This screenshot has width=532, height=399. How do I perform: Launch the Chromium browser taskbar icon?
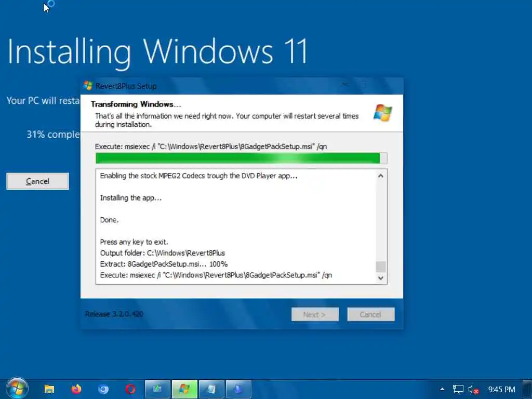point(103,389)
